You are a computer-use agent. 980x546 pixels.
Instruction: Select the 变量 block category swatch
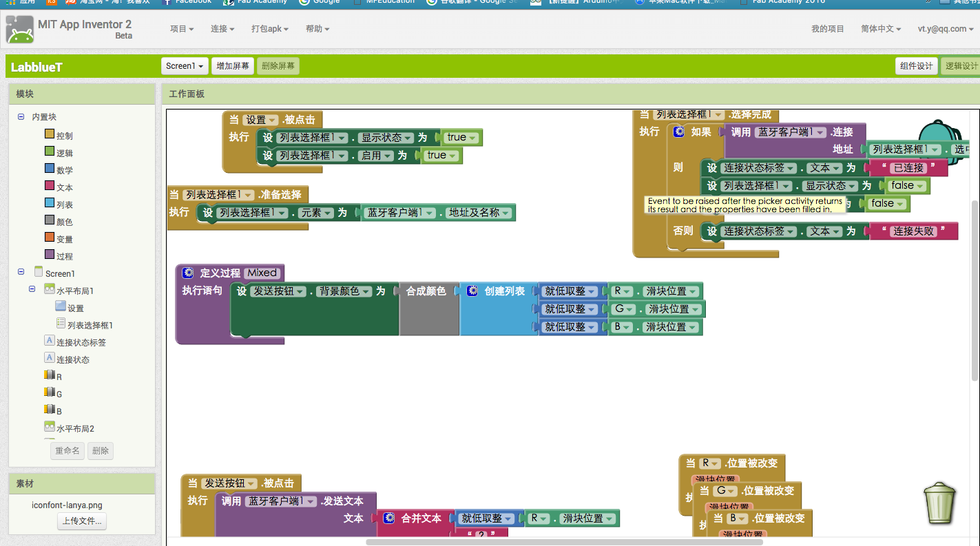coord(49,238)
